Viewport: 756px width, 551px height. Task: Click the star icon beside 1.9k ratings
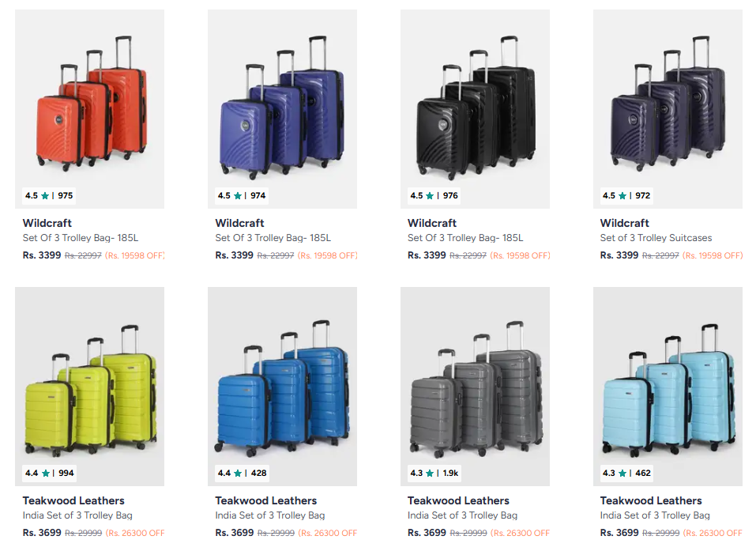[430, 474]
